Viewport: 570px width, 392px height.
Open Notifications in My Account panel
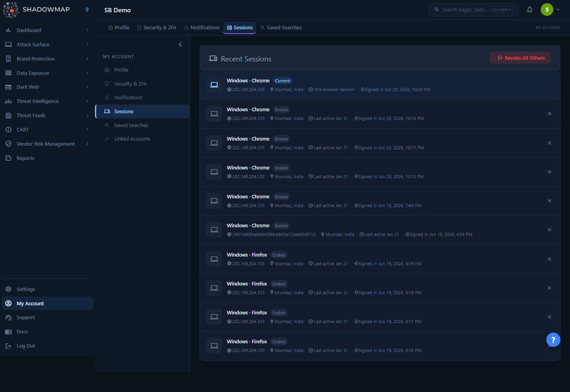point(142,98)
